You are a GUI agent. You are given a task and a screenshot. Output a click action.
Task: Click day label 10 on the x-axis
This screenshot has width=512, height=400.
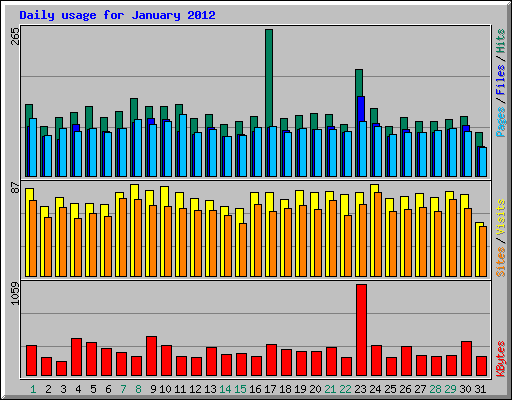(x=165, y=389)
